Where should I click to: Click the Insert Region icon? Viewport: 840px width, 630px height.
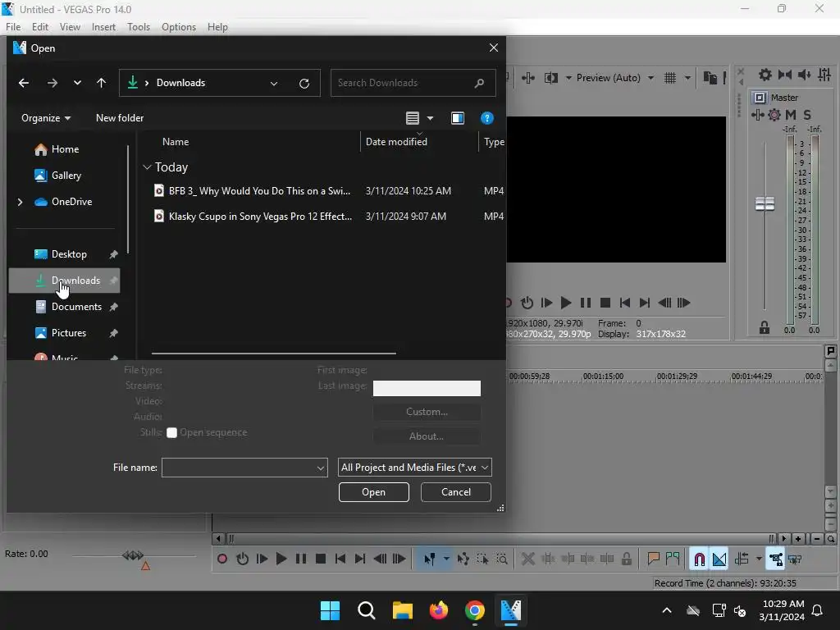point(673,559)
